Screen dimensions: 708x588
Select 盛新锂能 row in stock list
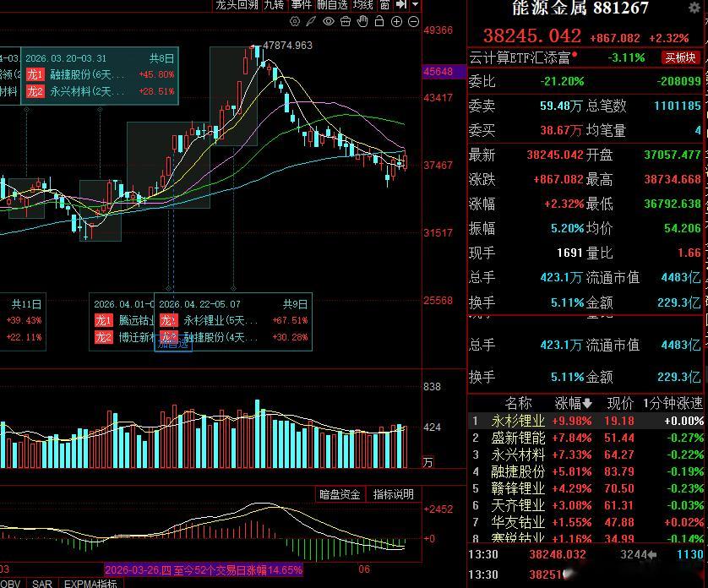coord(586,438)
